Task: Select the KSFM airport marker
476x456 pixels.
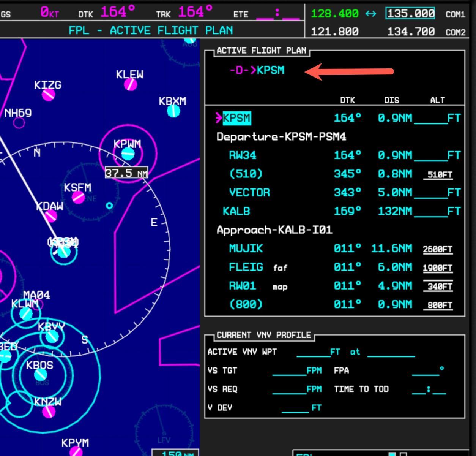Action: point(79,197)
